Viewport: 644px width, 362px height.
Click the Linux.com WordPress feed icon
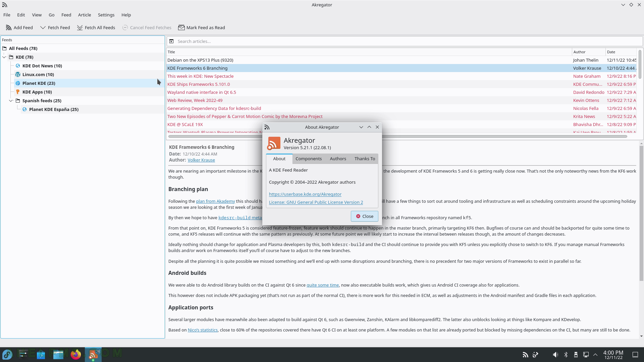point(18,74)
